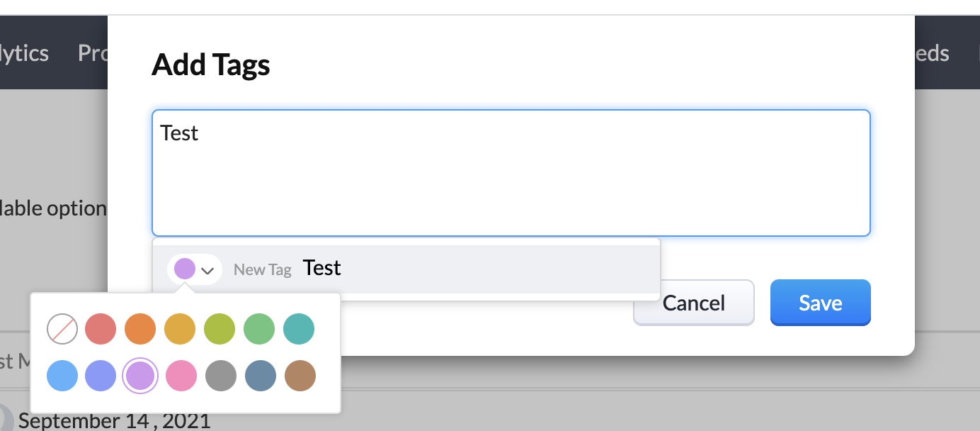The image size is (980, 431).
Task: Collapse the tag color dropdown chevron
Action: point(207,270)
